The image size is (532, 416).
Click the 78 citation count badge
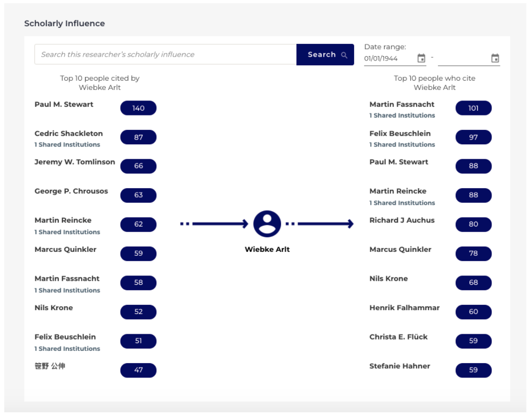473,253
